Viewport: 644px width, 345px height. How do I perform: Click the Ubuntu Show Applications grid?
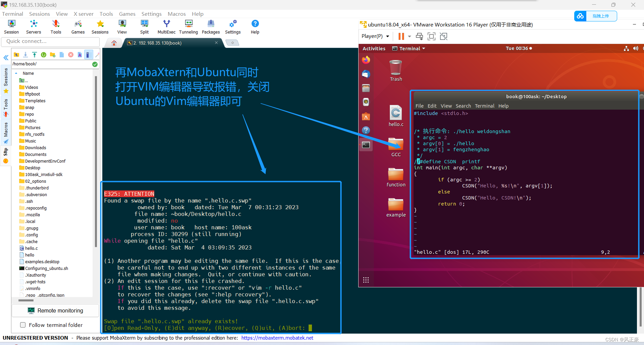point(366,280)
